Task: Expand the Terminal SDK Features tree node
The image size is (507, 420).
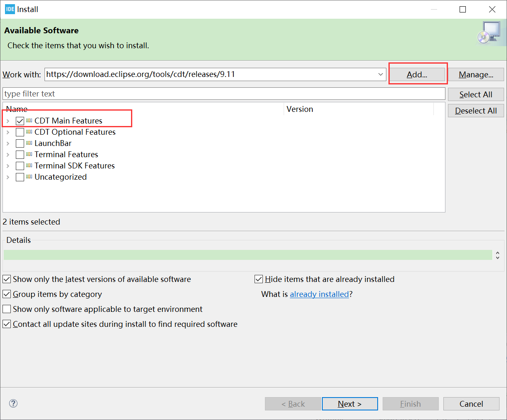Action: coord(8,166)
